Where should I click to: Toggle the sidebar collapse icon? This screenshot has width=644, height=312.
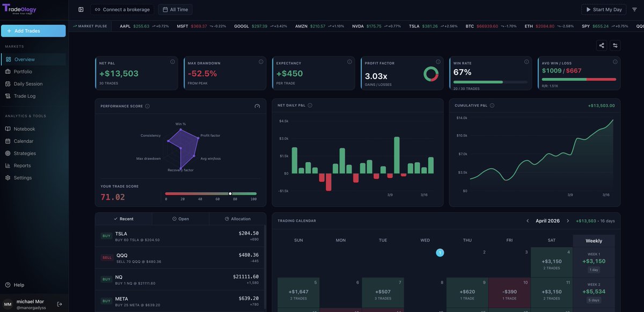point(81,10)
